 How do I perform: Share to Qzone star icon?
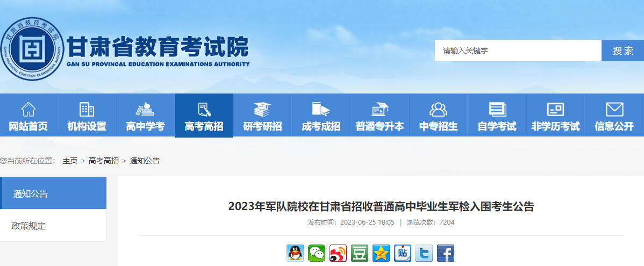coord(381,253)
